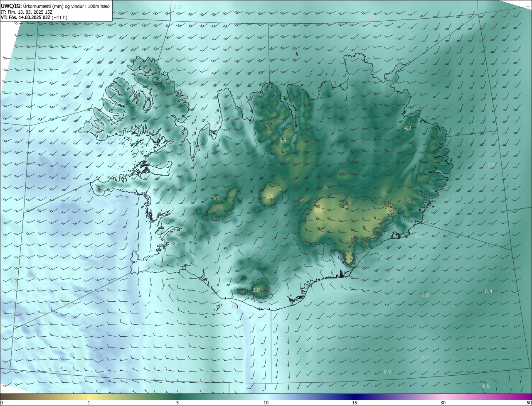This screenshot has width=532, height=406.
Task: Click the 8.0 value off the southeast coast
Action: (x=419, y=236)
